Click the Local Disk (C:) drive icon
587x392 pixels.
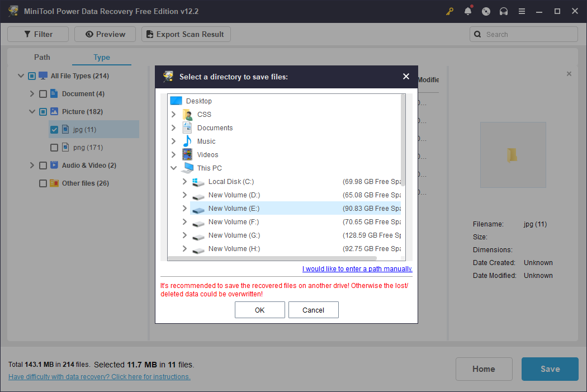pos(198,182)
